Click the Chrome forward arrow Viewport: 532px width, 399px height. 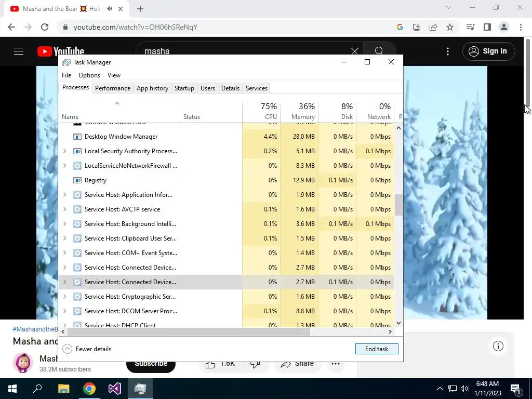(28, 27)
